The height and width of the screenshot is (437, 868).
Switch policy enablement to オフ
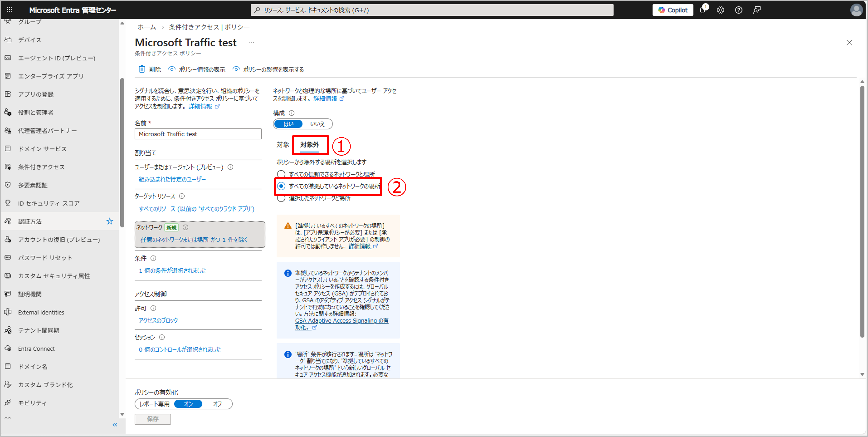pos(217,404)
